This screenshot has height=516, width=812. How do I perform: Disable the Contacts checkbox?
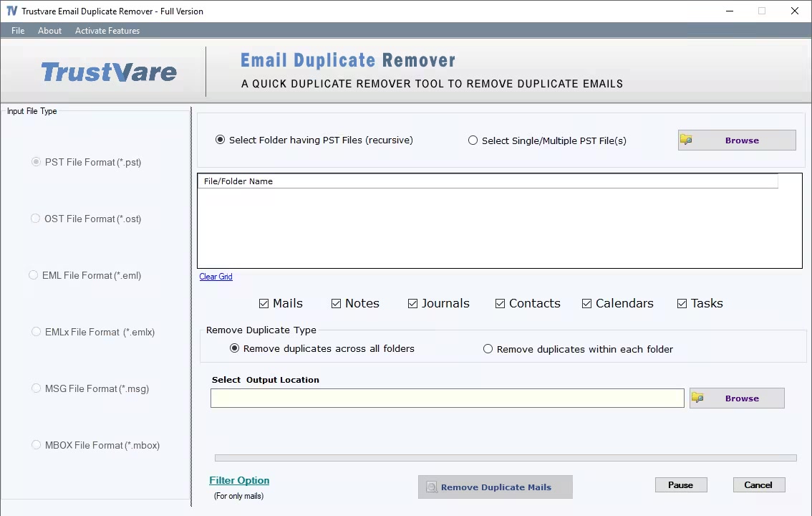tap(500, 304)
